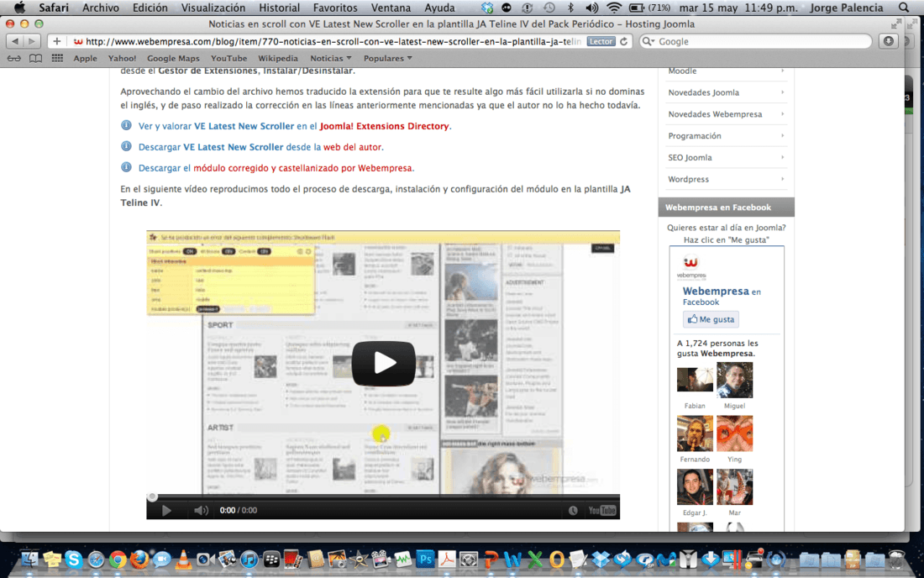Click the battery status icon
This screenshot has width=924, height=578.
coord(636,8)
